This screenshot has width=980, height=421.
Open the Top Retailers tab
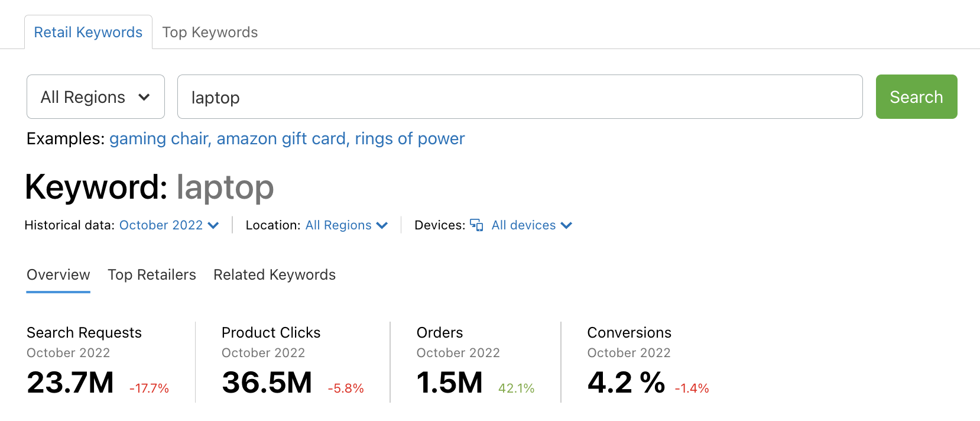152,275
